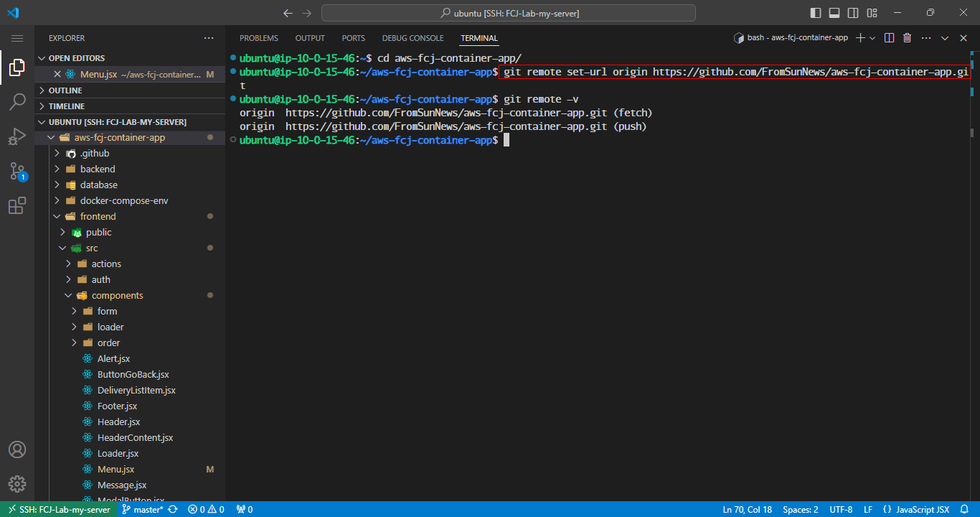Open errors and warnings status item
The height and width of the screenshot is (517, 980).
[206, 509]
